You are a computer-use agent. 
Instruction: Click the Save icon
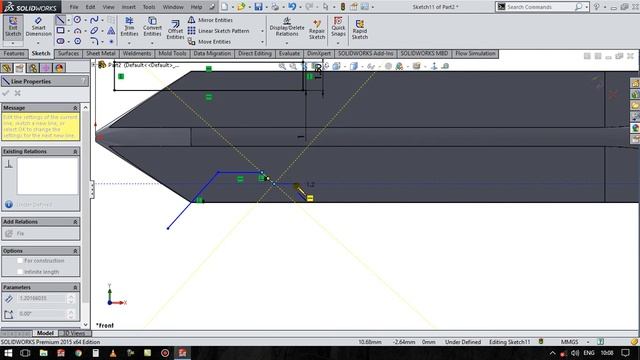tap(258, 7)
